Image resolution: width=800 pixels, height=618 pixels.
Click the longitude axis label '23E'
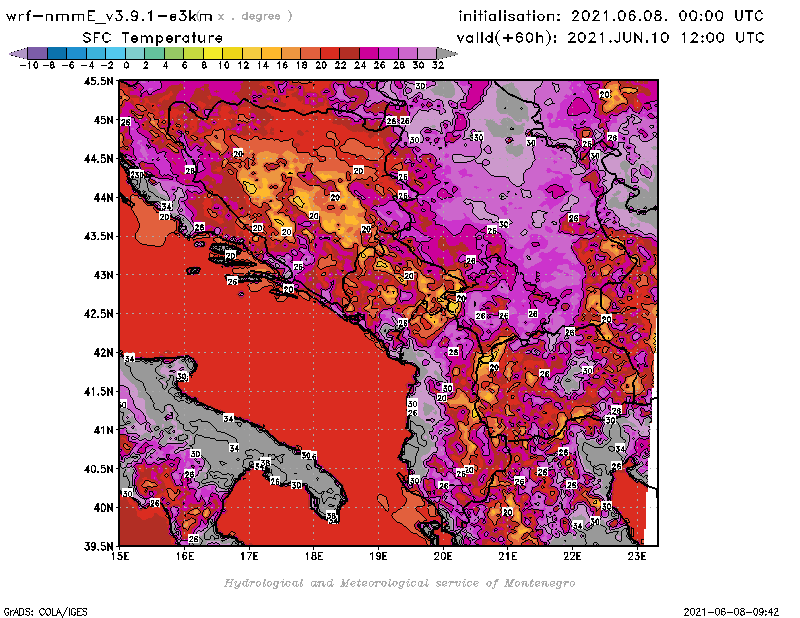pos(637,556)
